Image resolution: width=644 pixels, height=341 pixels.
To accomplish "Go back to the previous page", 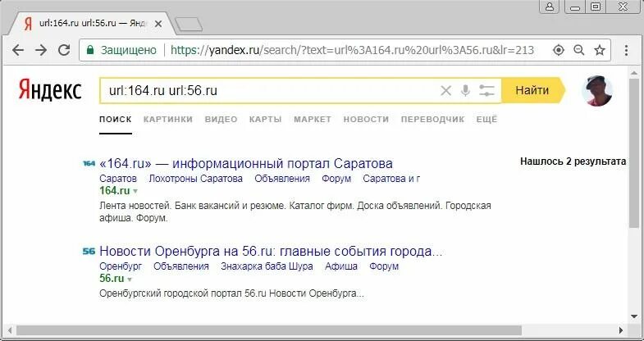I will (18, 50).
